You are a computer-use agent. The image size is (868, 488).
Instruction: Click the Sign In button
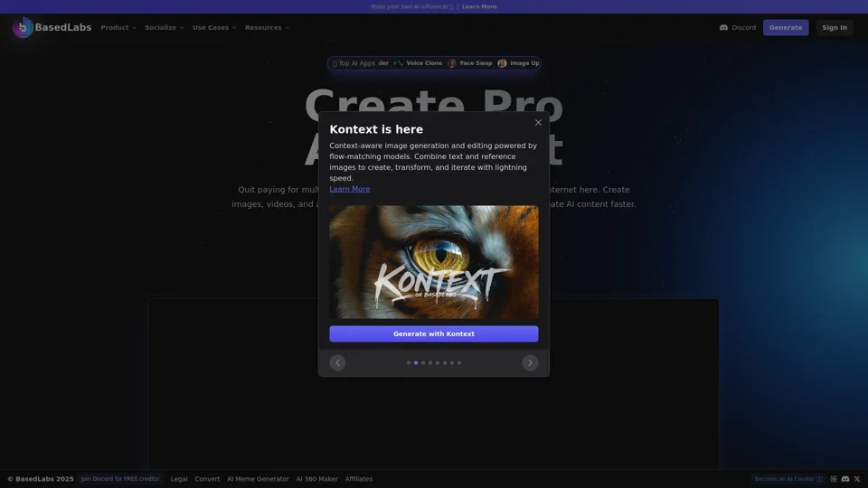click(x=835, y=28)
